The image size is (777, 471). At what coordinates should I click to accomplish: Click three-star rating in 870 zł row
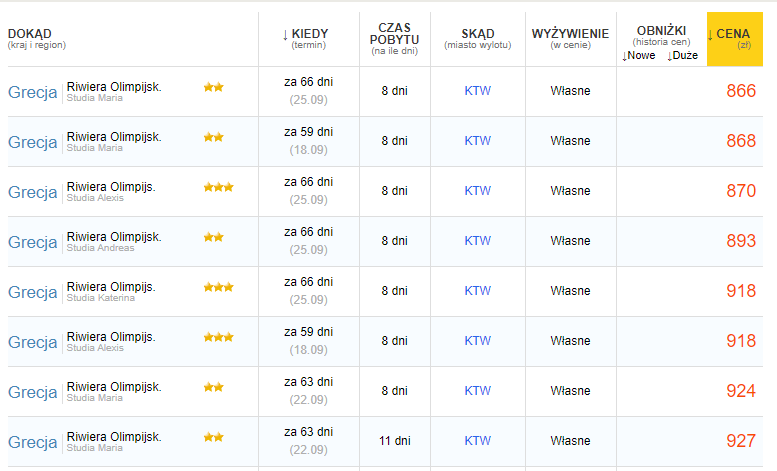tap(219, 187)
